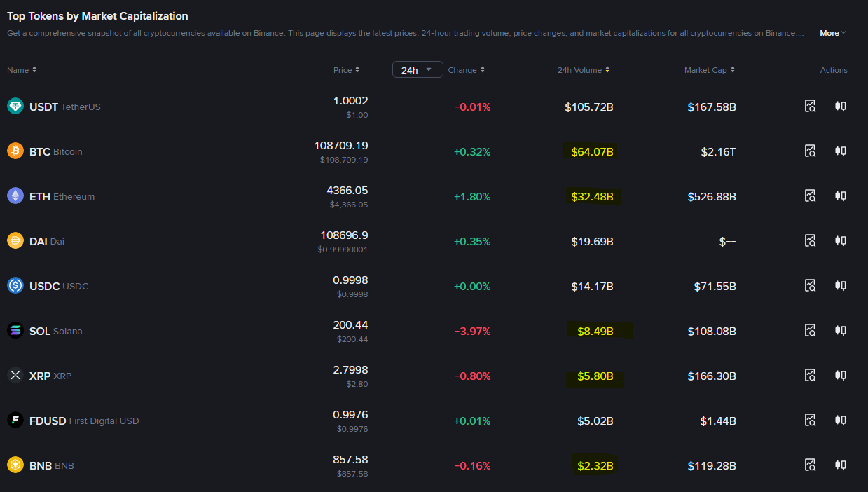
Task: Click USDT volume $105.72B
Action: [589, 107]
